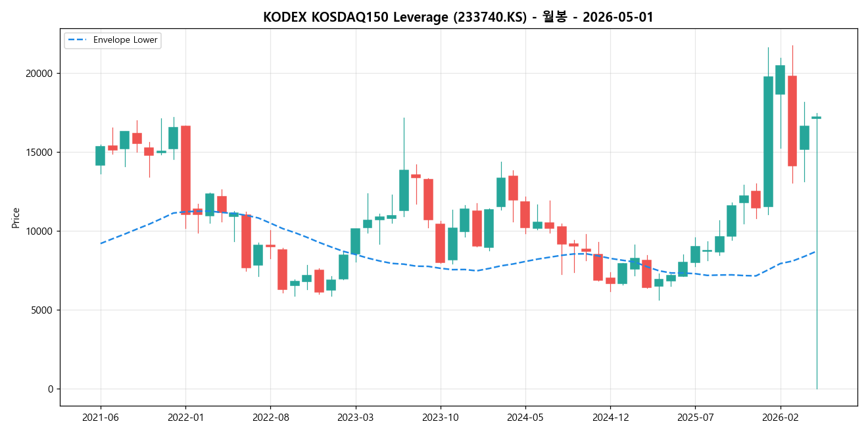Click the 2024-05 x-axis date label
Screen dimensions: 868x434
coord(525,417)
